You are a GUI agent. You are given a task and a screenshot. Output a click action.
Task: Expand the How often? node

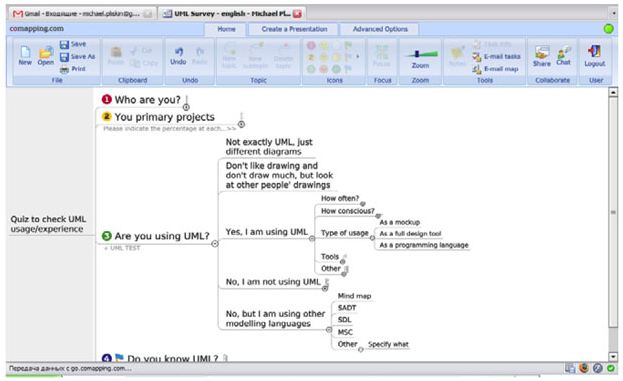[x=363, y=204]
